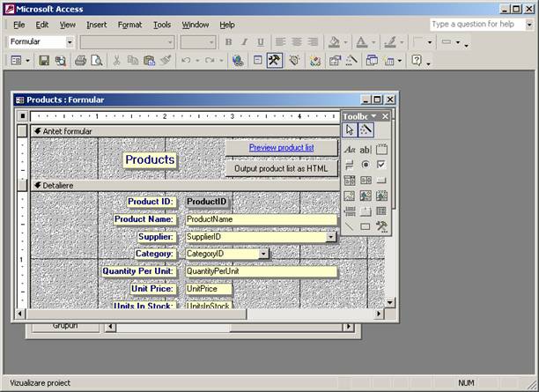Screen dimensions: 539x392
Task: Select the ProductName text field
Action: tap(260, 219)
